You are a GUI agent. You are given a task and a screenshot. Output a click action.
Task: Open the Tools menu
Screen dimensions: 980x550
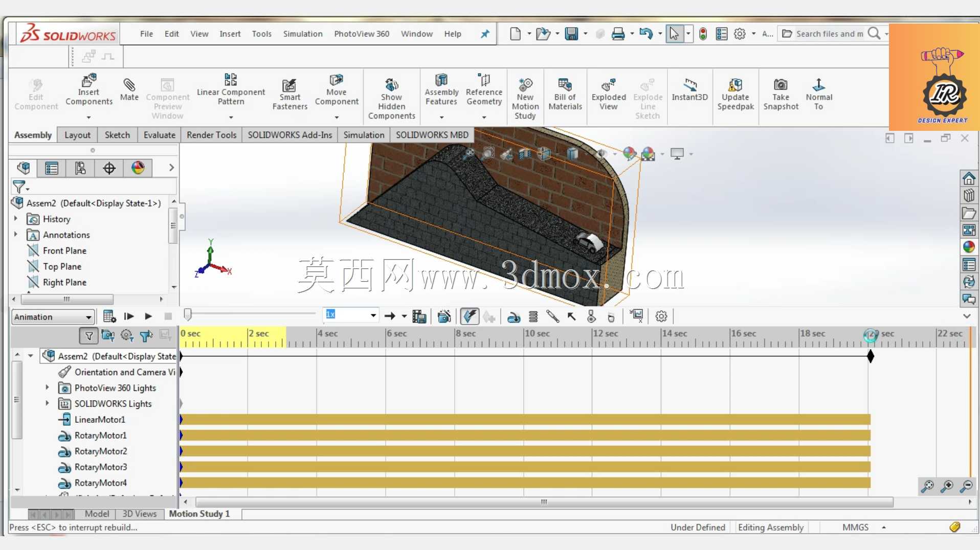[x=261, y=34]
